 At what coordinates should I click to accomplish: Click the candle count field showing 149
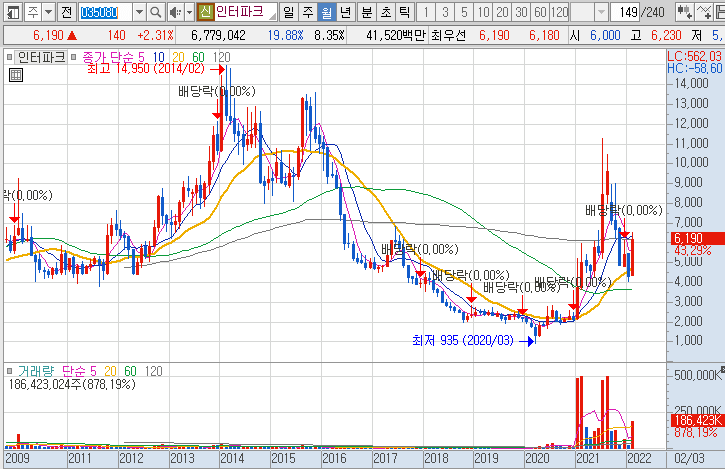625,12
